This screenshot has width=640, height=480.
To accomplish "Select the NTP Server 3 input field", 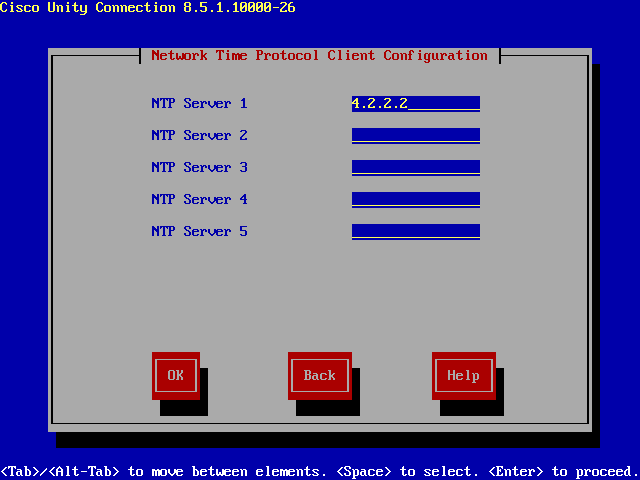I will point(415,167).
